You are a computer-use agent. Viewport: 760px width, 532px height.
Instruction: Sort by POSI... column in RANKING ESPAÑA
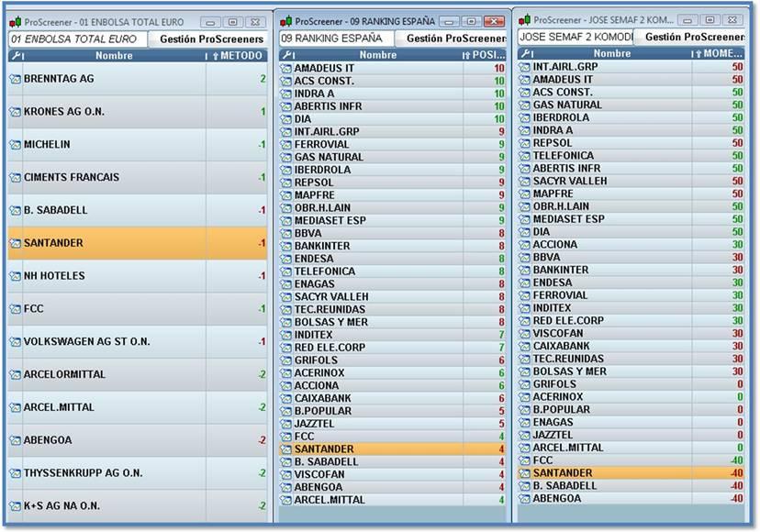(485, 55)
